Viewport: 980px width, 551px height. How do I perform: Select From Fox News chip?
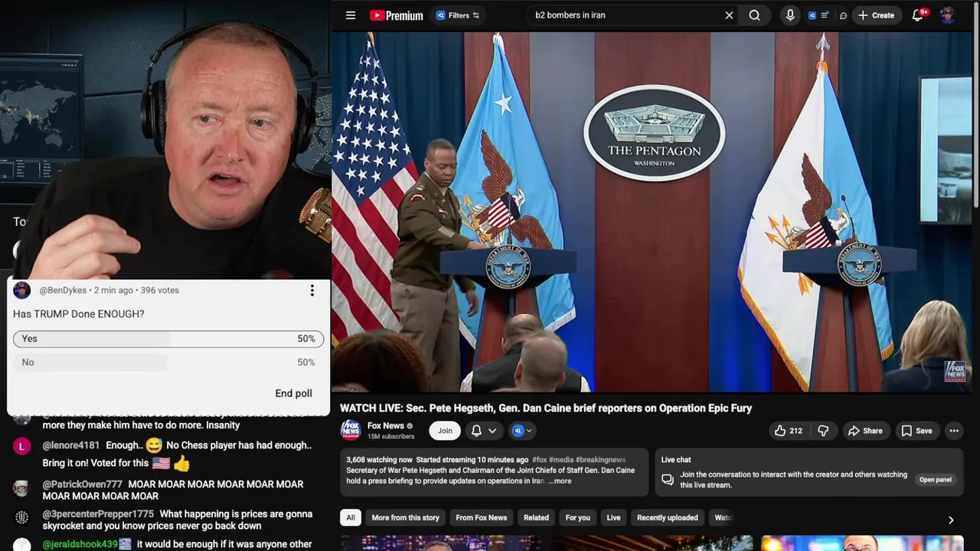481,518
